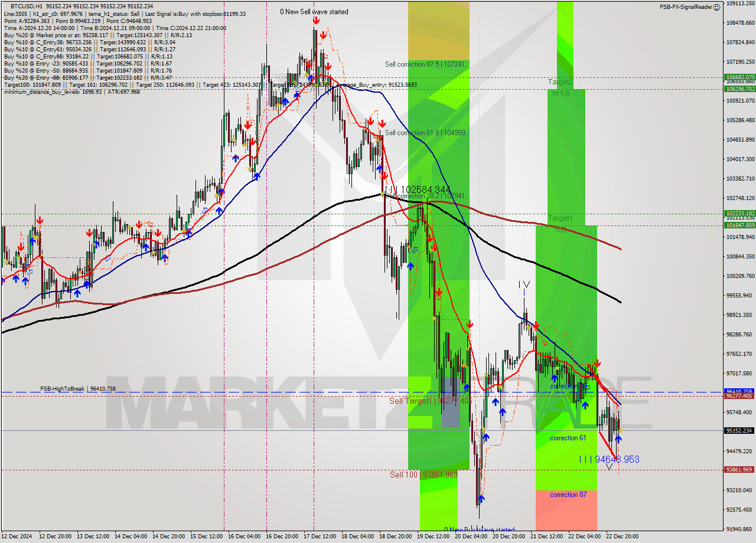
Task: Click the '20 Dec 20:00' time axis label
Action: click(509, 537)
